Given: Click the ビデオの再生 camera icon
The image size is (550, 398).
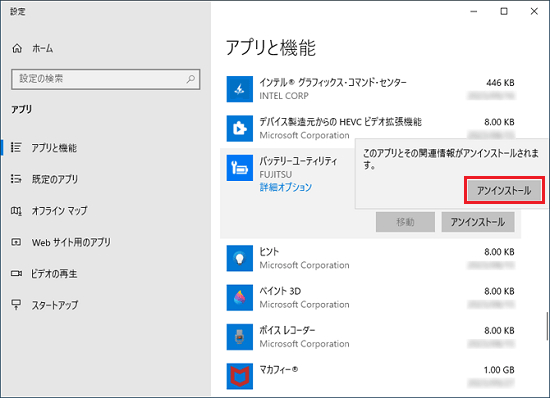Looking at the screenshot, I should (x=16, y=274).
